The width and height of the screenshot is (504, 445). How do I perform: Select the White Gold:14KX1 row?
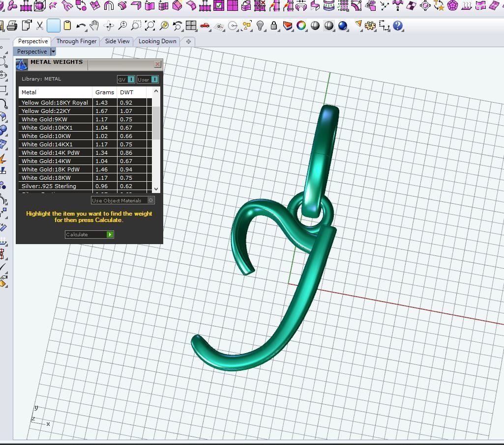(x=85, y=144)
